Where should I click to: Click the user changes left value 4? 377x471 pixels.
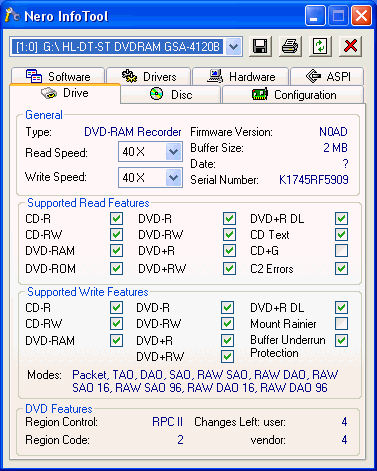[x=344, y=422]
